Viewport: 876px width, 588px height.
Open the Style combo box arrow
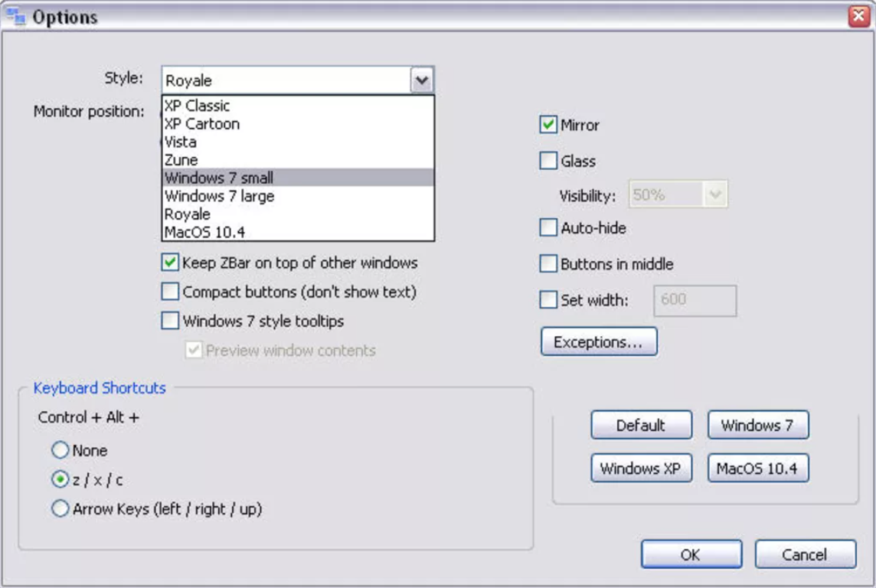click(x=422, y=80)
